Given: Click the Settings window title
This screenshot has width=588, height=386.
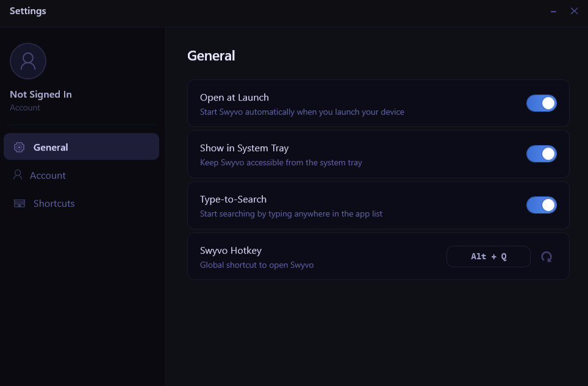Looking at the screenshot, I should click(x=27, y=11).
